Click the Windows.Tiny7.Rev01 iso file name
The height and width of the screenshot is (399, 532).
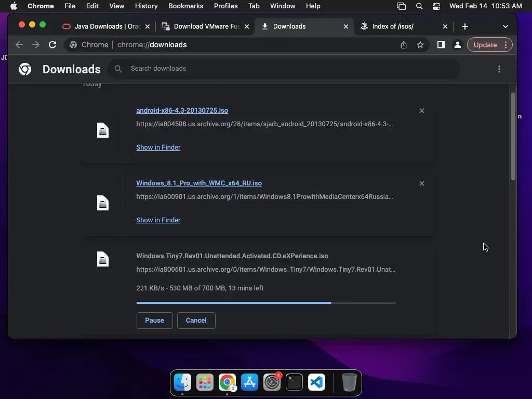click(x=232, y=256)
